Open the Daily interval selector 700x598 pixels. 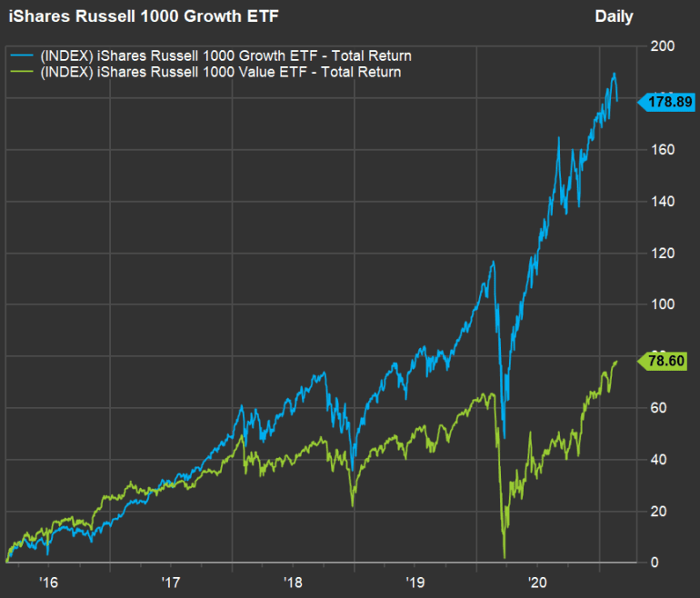pyautogui.click(x=614, y=16)
